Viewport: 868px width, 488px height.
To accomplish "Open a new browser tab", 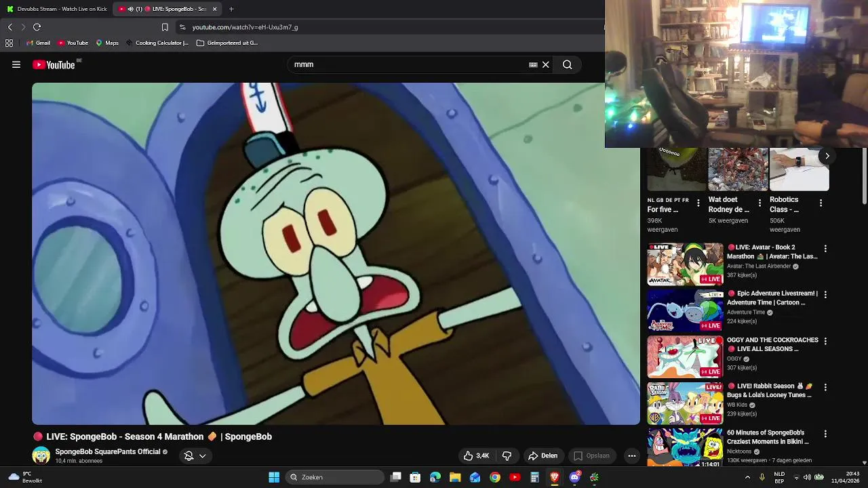I will point(231,9).
